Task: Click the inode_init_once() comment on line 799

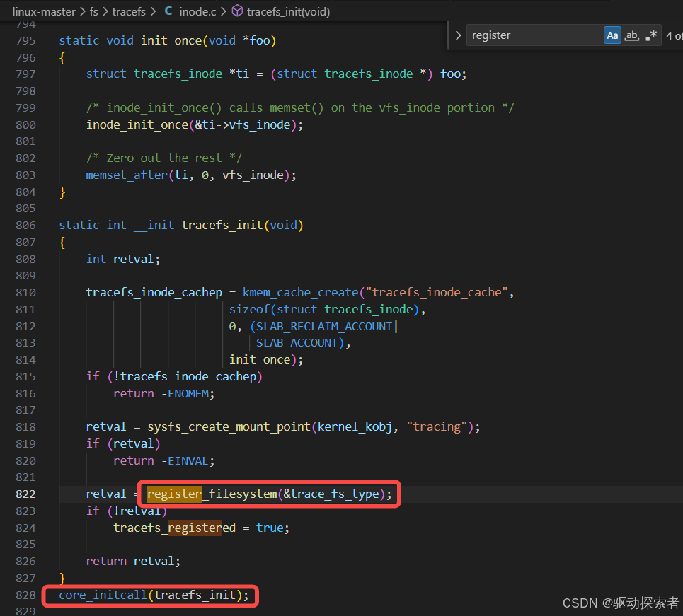Action: coord(300,108)
